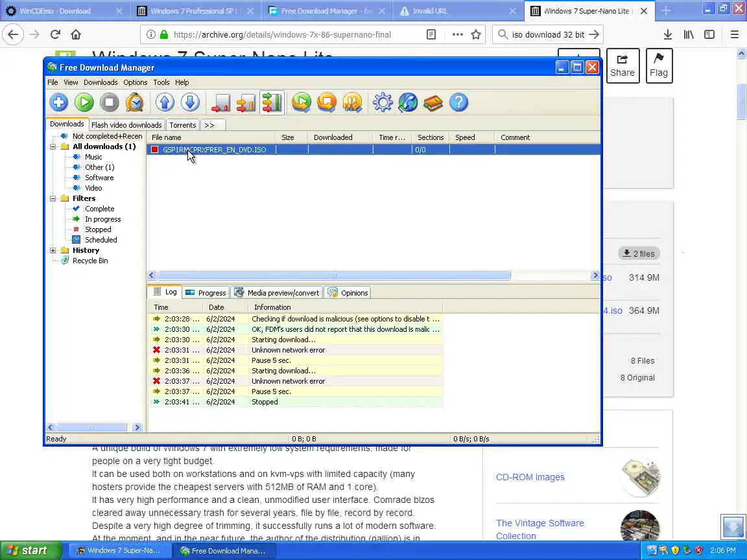Image resolution: width=747 pixels, height=560 pixels.
Task: Switch to light traffic usage mode
Action: [x=221, y=102]
